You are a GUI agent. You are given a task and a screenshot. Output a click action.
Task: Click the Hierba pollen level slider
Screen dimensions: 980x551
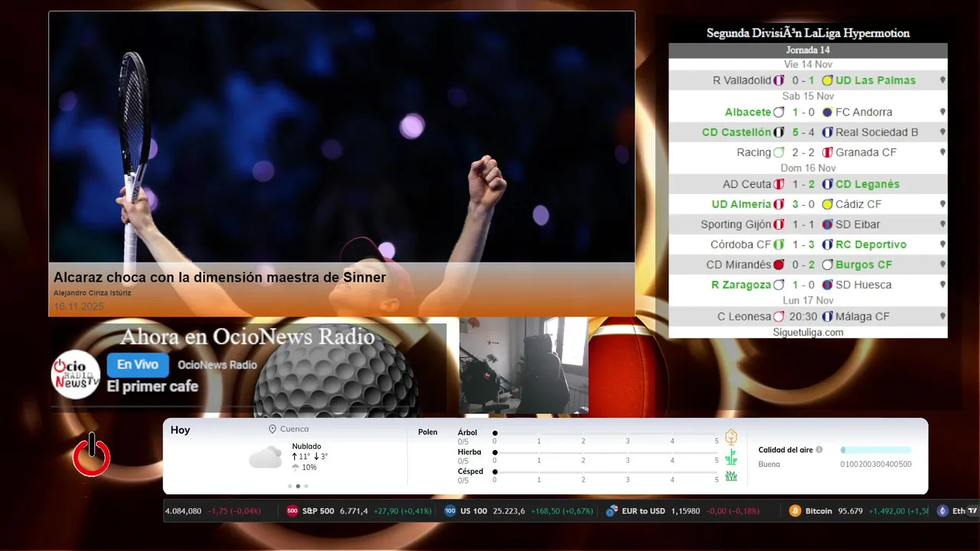pos(606,452)
